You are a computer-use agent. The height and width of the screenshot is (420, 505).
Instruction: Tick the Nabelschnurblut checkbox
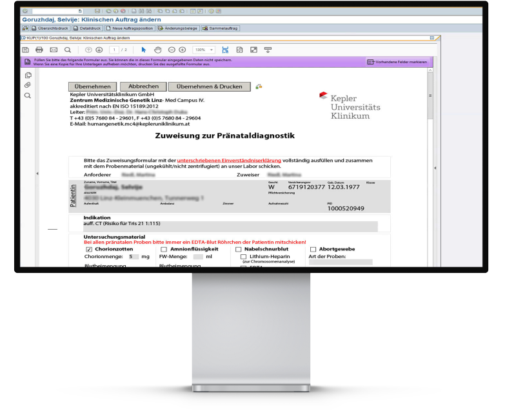point(239,249)
